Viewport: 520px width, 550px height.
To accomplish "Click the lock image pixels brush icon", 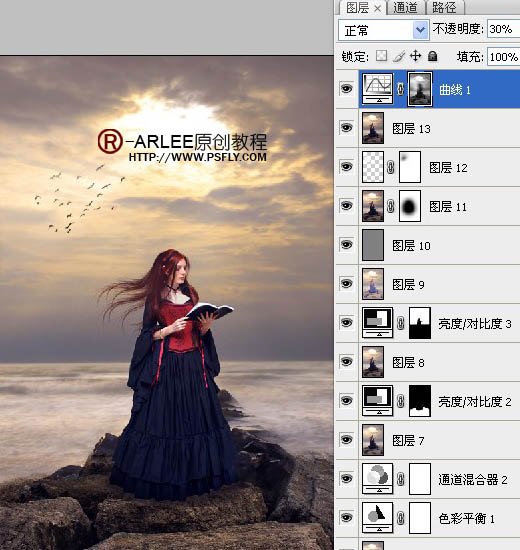I will pos(399,56).
